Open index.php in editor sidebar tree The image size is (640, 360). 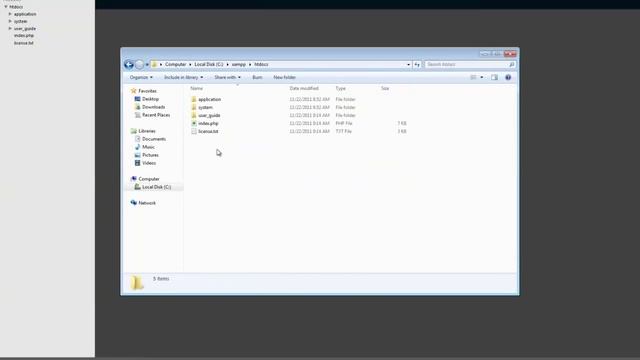pyautogui.click(x=24, y=36)
